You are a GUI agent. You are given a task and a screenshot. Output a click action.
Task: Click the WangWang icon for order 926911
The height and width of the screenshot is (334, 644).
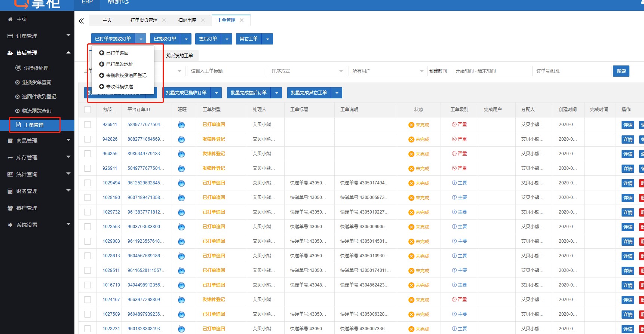181,125
